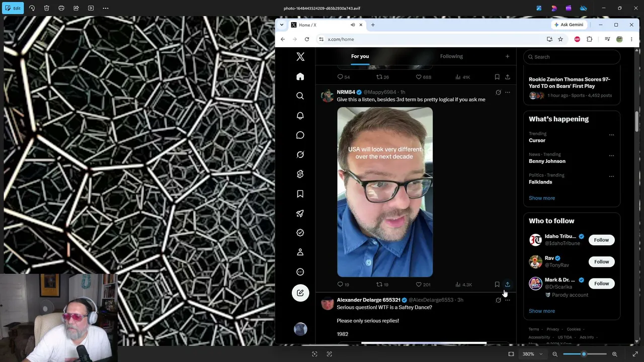This screenshot has width=644, height=362.
Task: Open Explore search in X sidebar
Action: (x=300, y=96)
